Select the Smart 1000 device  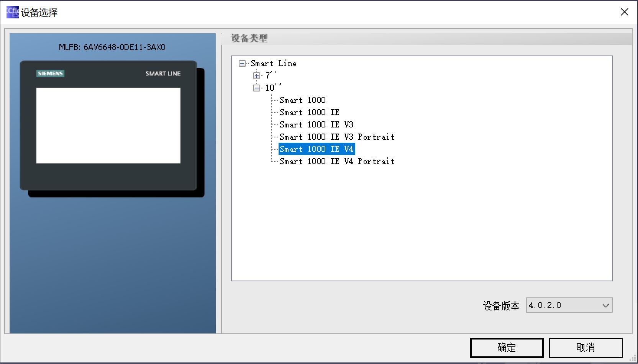tap(302, 100)
